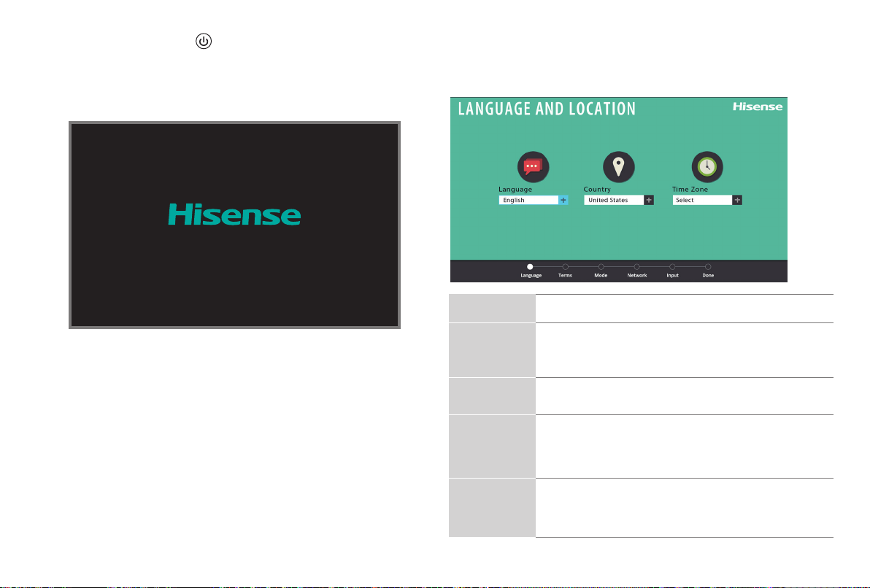Click the Time Zone field label
Screen dimensions: 870x588
tap(690, 189)
